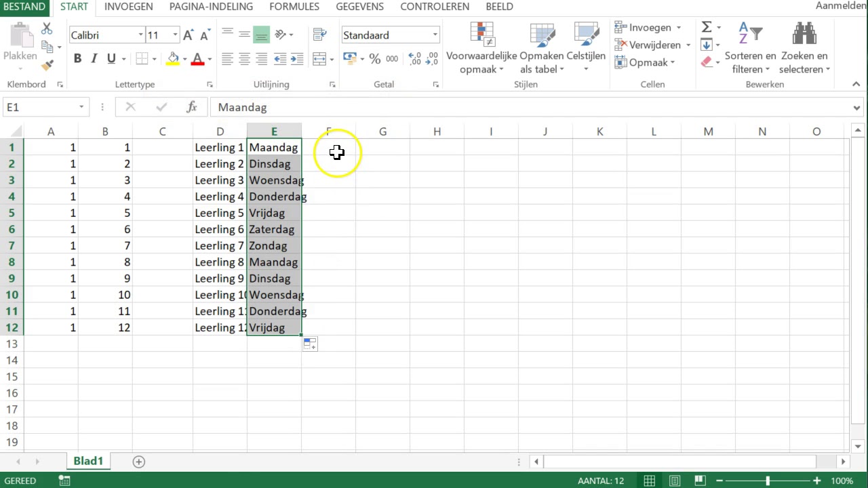Open the font size 11 dropdown

[x=175, y=35]
